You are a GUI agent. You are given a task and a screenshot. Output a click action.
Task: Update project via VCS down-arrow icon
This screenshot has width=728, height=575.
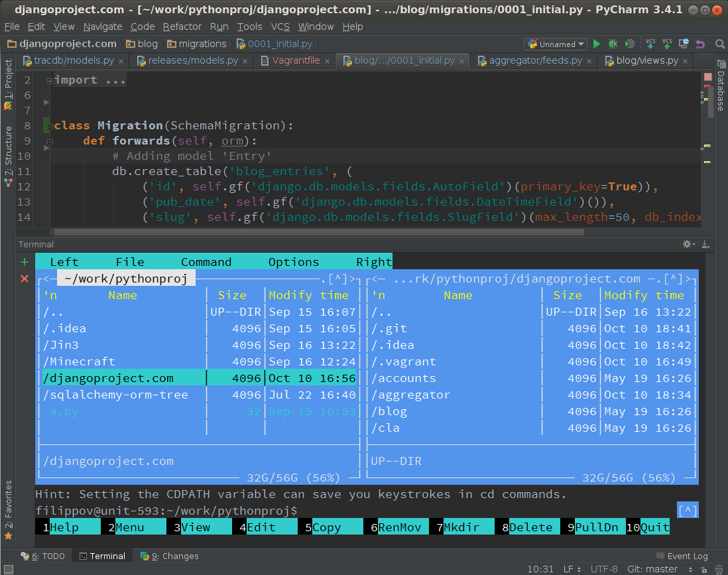point(650,43)
